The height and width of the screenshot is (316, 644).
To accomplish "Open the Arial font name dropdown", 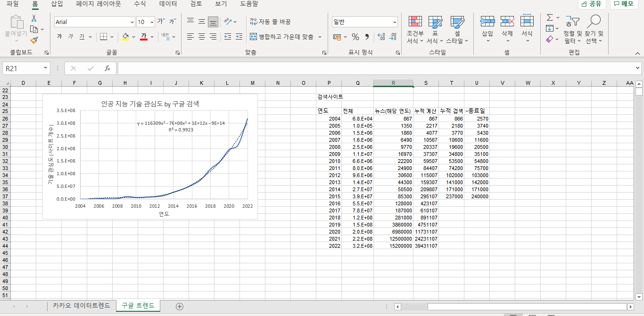I will click(132, 22).
